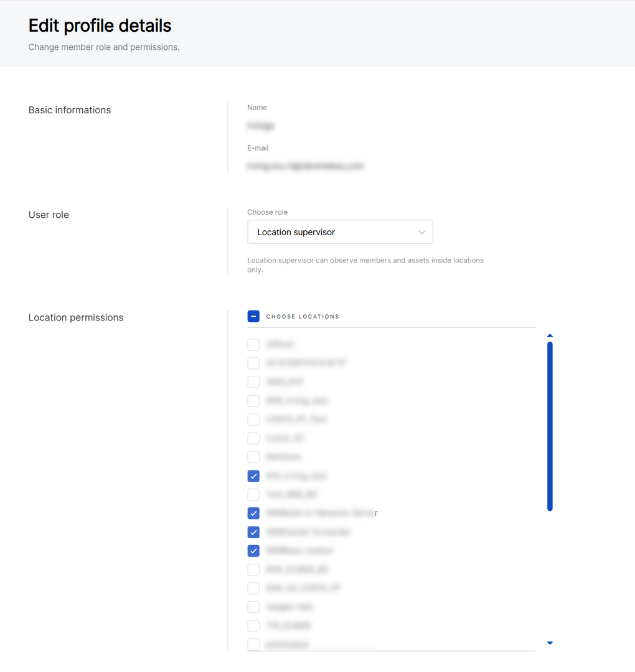635x672 pixels.
Task: Uncheck the last checked location
Action: [x=253, y=551]
